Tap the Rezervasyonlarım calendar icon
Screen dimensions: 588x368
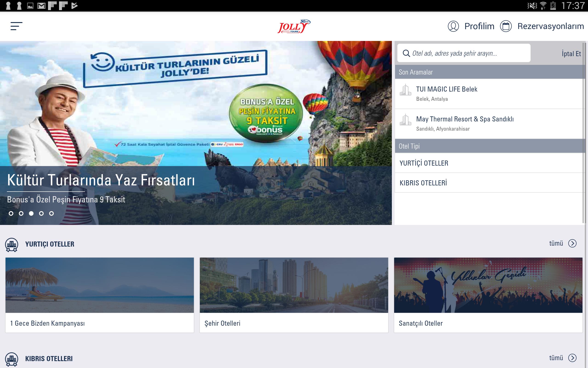click(506, 26)
